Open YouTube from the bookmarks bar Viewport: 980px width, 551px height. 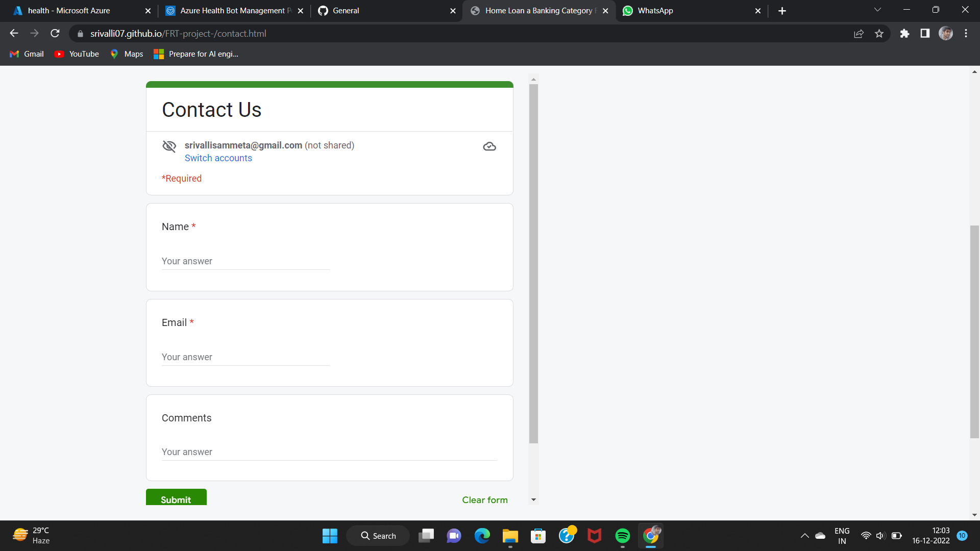76,54
